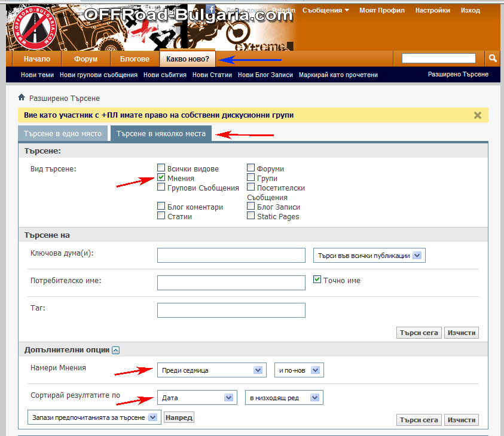Check the Блог коментари checkbox

pyautogui.click(x=161, y=206)
